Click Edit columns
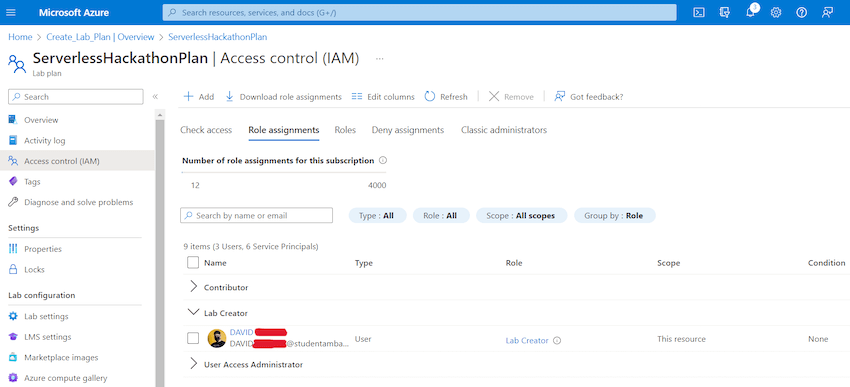The width and height of the screenshot is (850, 387). tap(383, 96)
